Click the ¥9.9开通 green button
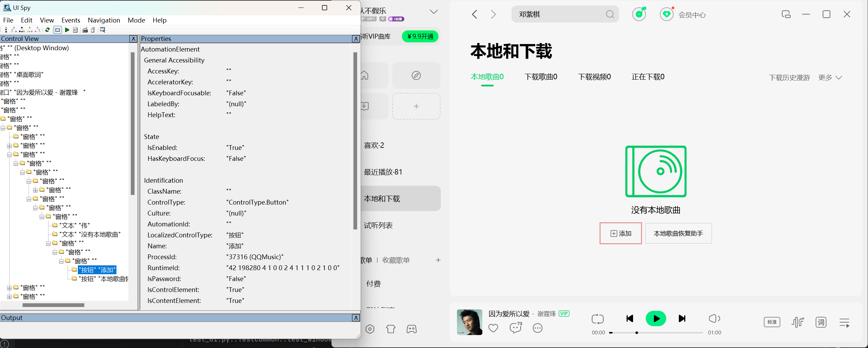The height and width of the screenshot is (348, 868). (x=420, y=36)
